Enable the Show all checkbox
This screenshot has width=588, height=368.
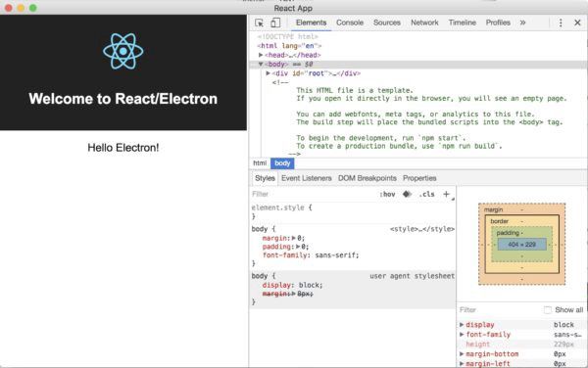tap(548, 310)
